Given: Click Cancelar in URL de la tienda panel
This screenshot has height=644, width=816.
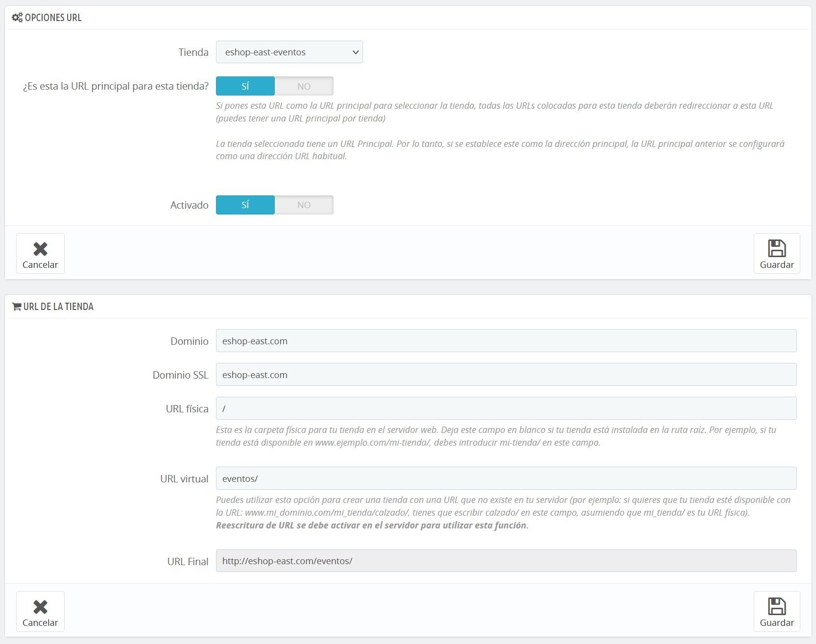Looking at the screenshot, I should 40,612.
